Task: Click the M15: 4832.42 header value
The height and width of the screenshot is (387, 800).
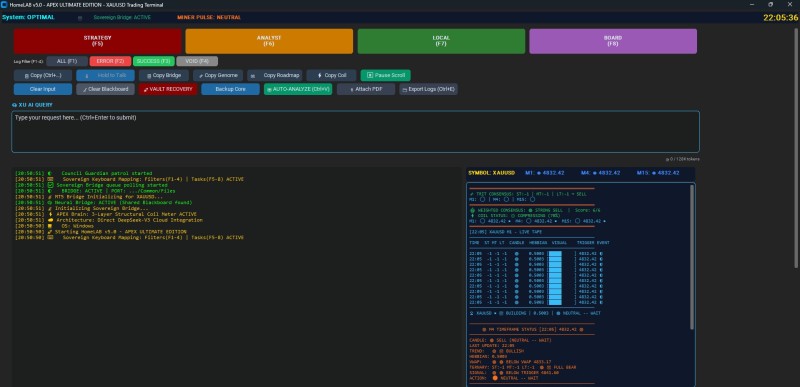Action: pos(658,173)
